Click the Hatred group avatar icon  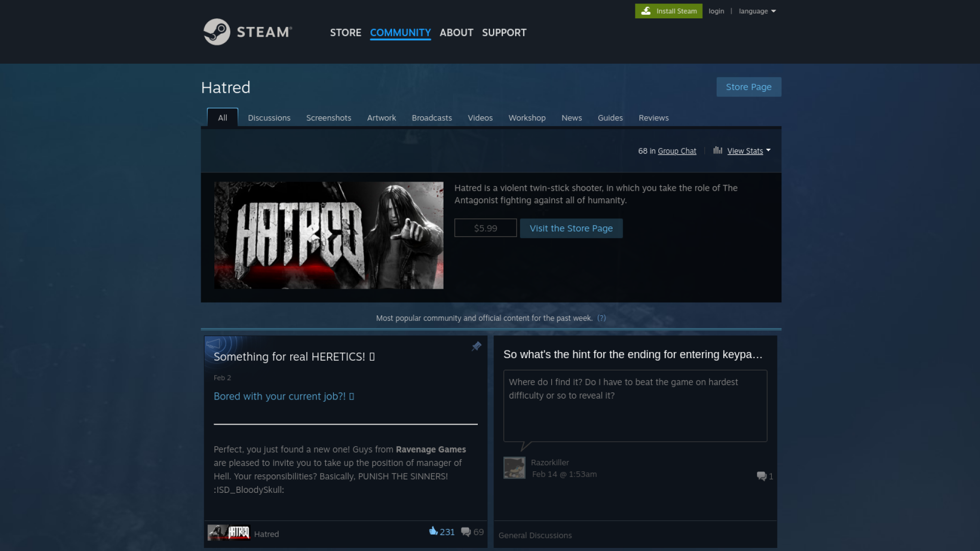[x=229, y=533]
